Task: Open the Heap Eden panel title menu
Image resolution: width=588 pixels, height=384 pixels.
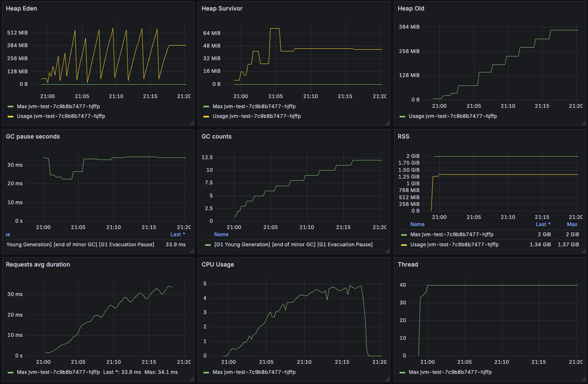Action: [x=21, y=8]
